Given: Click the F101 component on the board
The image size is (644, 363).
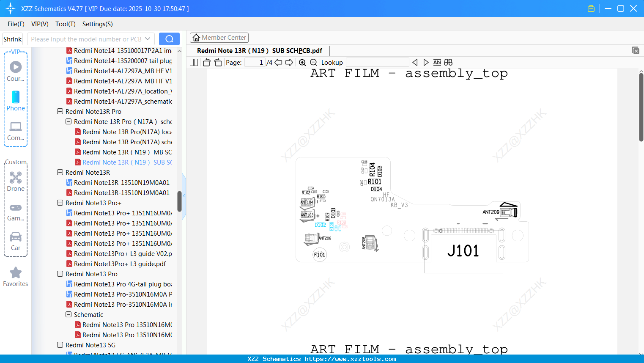Looking at the screenshot, I should (320, 255).
